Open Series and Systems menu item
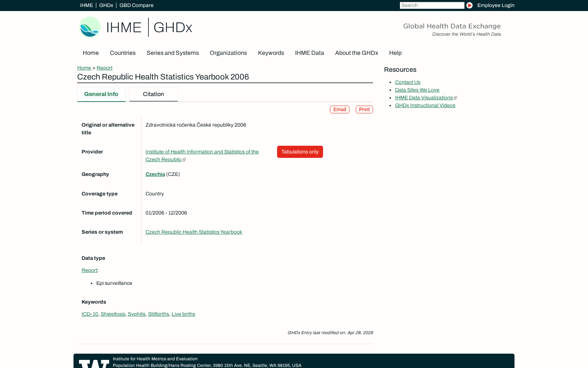 click(173, 53)
